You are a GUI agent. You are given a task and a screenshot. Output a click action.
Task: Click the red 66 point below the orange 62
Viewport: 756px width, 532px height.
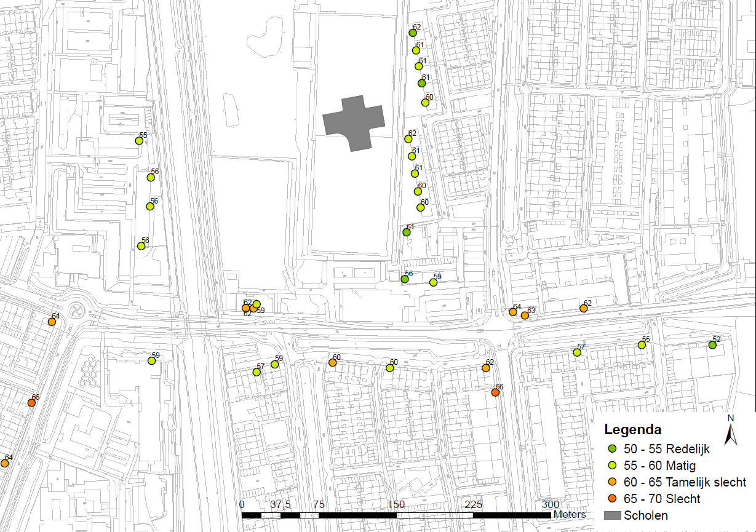(x=496, y=392)
